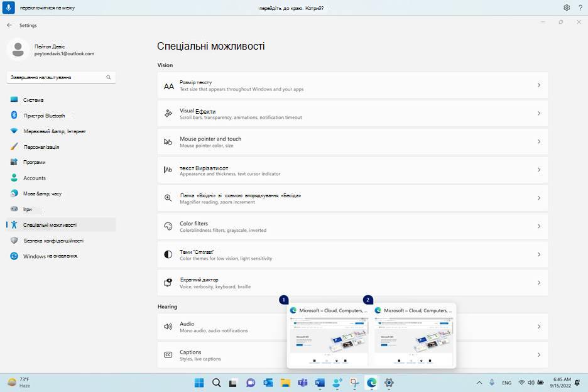Expand chevron on Mouse pointer row
588x392 pixels.
click(x=539, y=141)
